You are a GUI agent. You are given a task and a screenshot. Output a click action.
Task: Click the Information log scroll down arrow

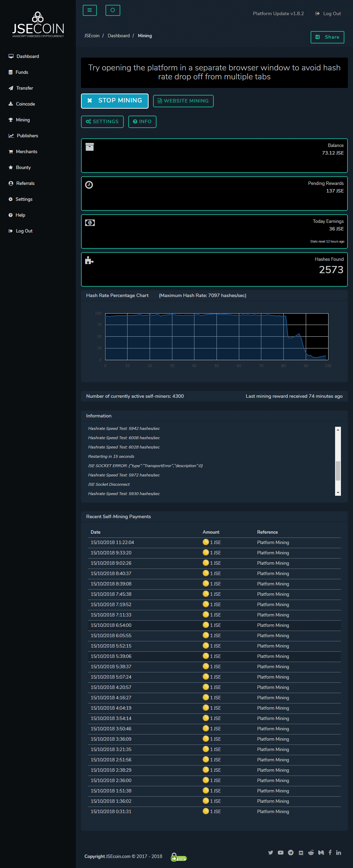(x=338, y=493)
